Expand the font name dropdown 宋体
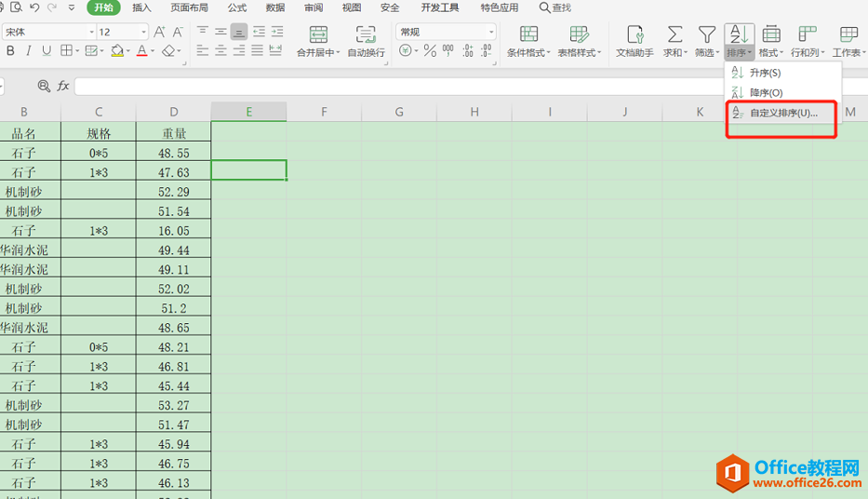Image resolution: width=868 pixels, height=499 pixels. pyautogui.click(x=91, y=32)
